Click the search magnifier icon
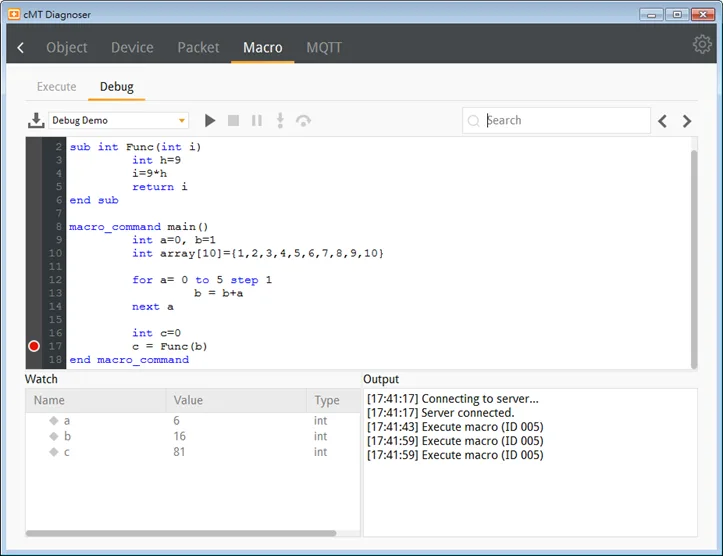Viewport: 723px width, 556px height. click(x=474, y=121)
